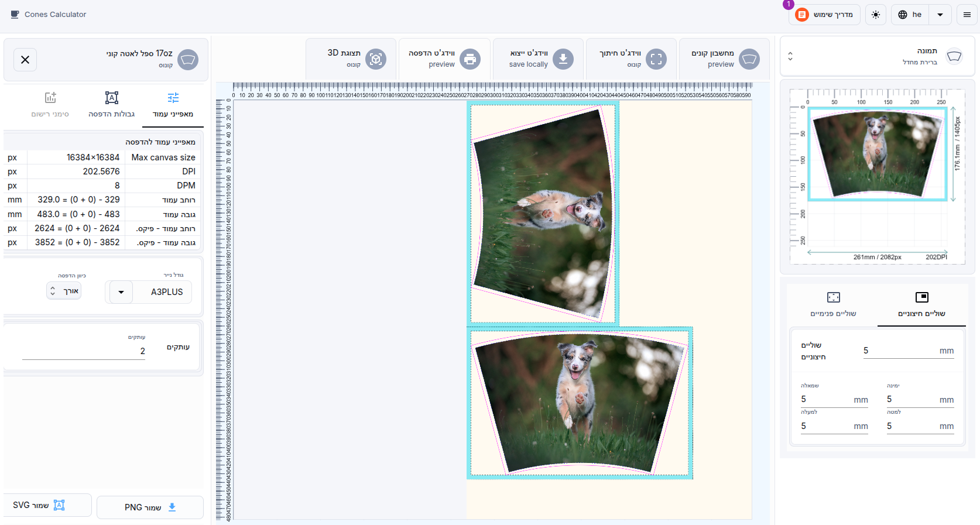Image resolution: width=980 pixels, height=525 pixels.
Task: Click the cone icon beside the 17oz template title
Action: pyautogui.click(x=188, y=59)
